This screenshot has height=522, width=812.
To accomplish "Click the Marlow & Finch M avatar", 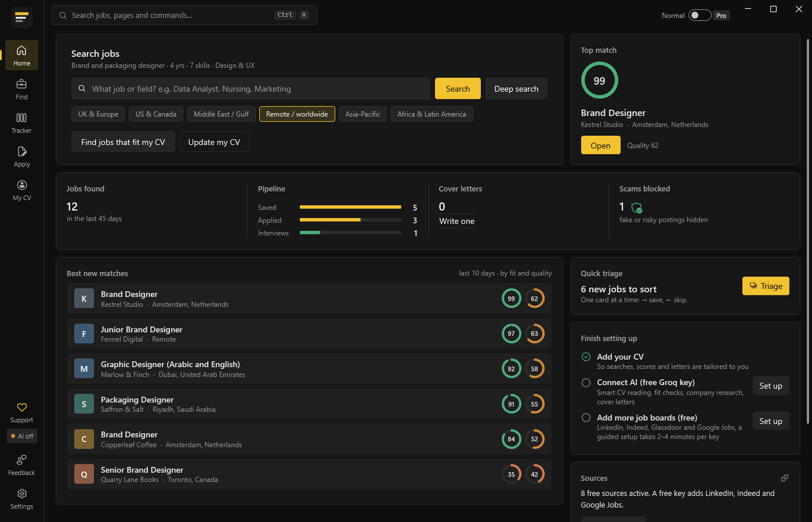I will [x=84, y=369].
